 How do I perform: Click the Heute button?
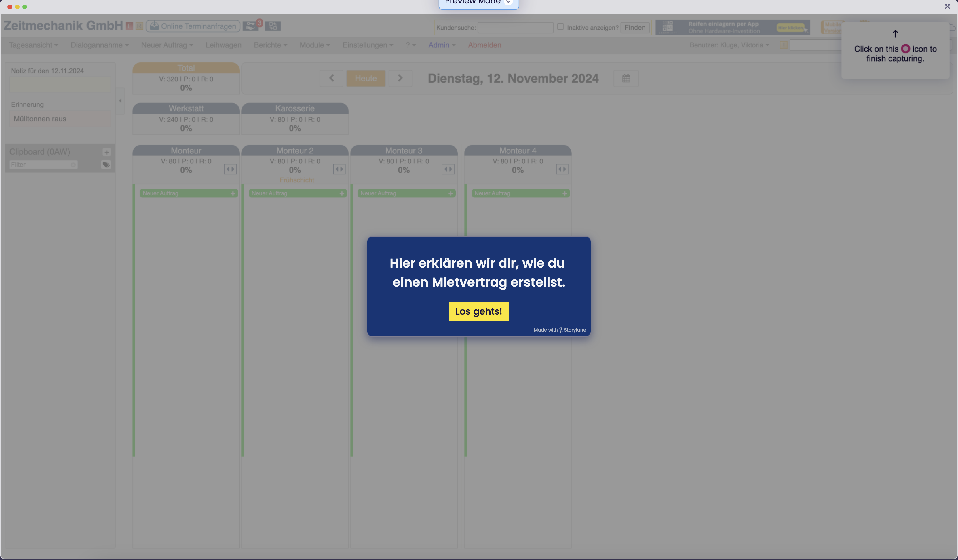coord(366,78)
